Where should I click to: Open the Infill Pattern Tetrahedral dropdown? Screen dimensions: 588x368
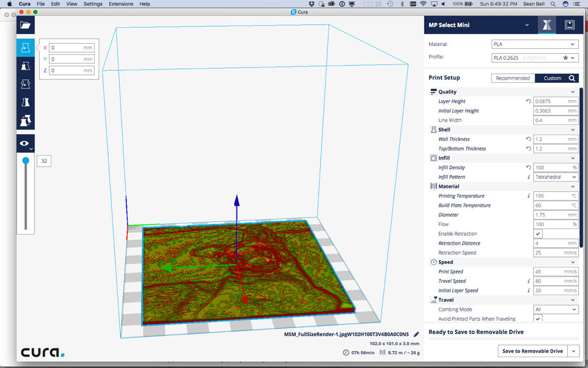(x=556, y=177)
